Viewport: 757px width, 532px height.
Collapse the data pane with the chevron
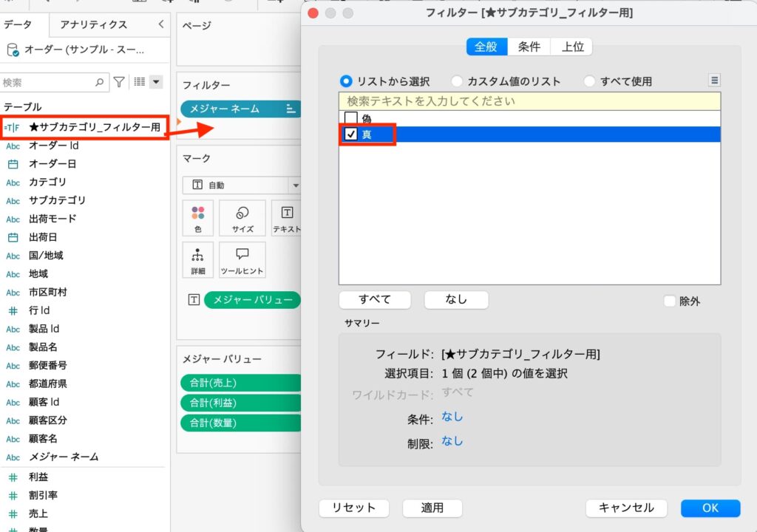pyautogui.click(x=161, y=24)
